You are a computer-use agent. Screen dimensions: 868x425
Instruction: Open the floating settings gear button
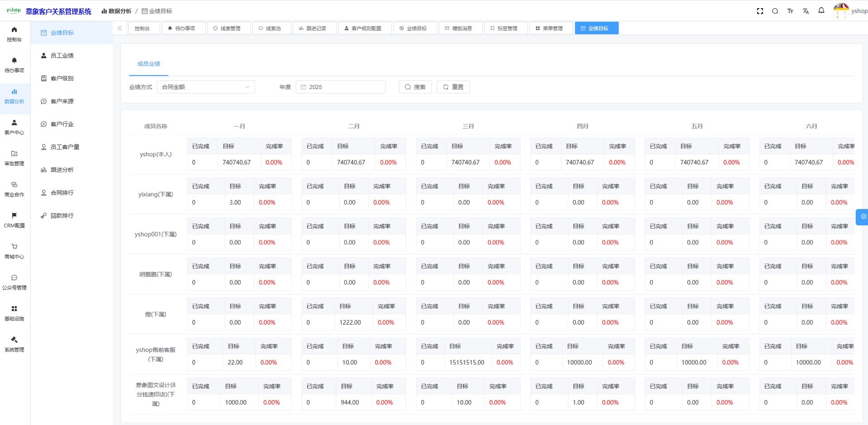coord(863,217)
